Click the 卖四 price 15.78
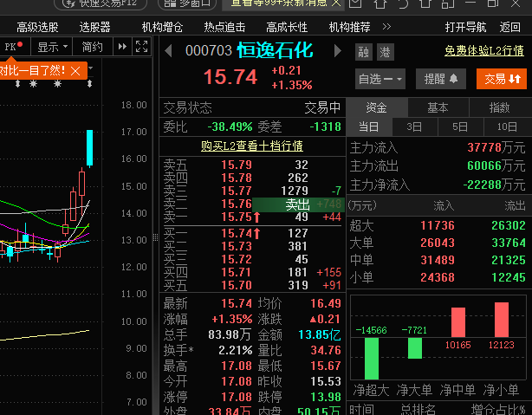The height and width of the screenshot is (415, 532). coord(237,178)
